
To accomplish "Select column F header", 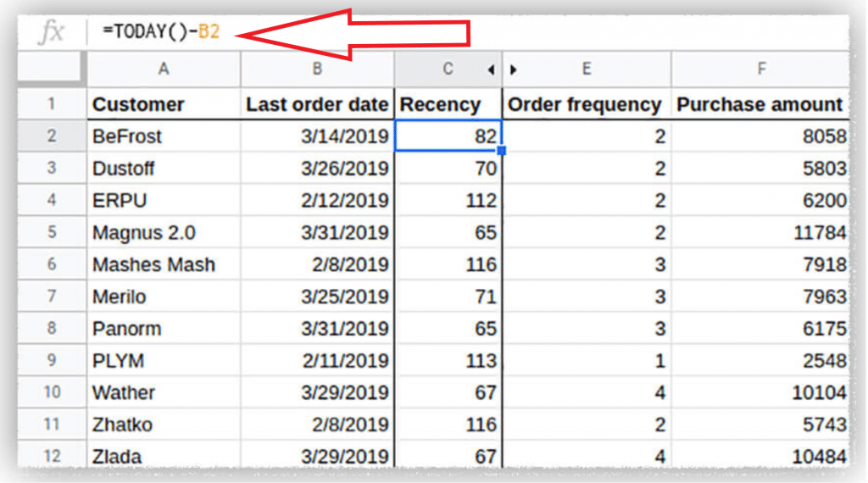I will coord(760,69).
